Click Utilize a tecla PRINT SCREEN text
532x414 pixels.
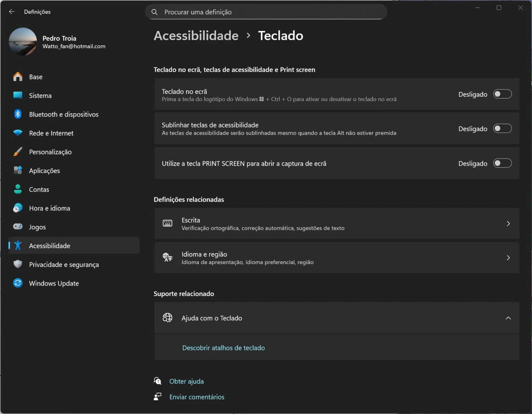pyautogui.click(x=244, y=163)
